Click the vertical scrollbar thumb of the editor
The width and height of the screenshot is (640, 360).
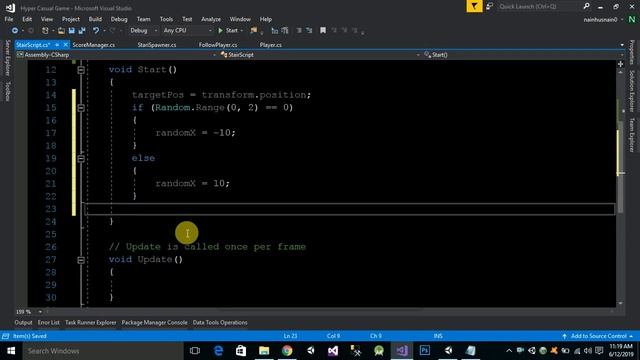click(x=621, y=167)
